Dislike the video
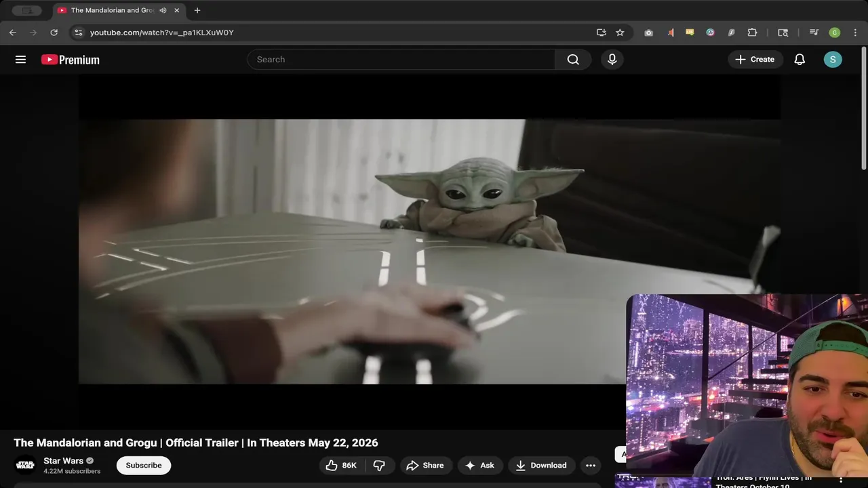868x488 pixels. [x=380, y=465]
